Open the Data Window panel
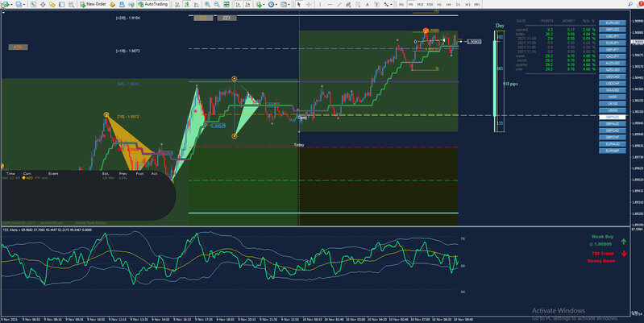The image size is (644, 323). click(43, 4)
